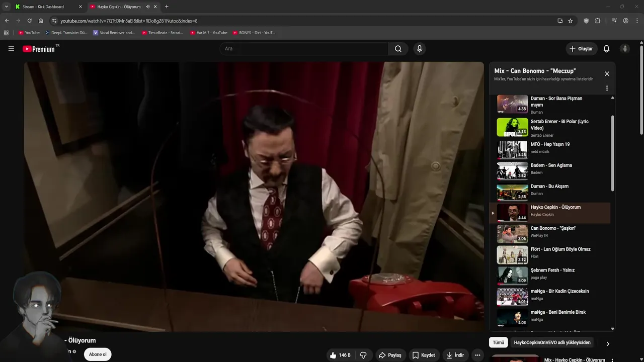This screenshot has width=644, height=362.
Task: Switch to Stream - Kick Dashboard tab
Action: [48, 7]
